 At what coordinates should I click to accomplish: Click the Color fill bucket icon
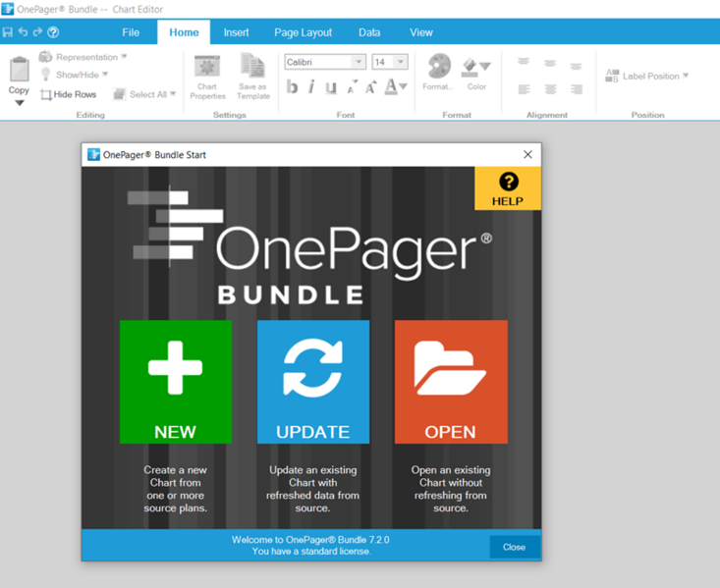[x=470, y=67]
